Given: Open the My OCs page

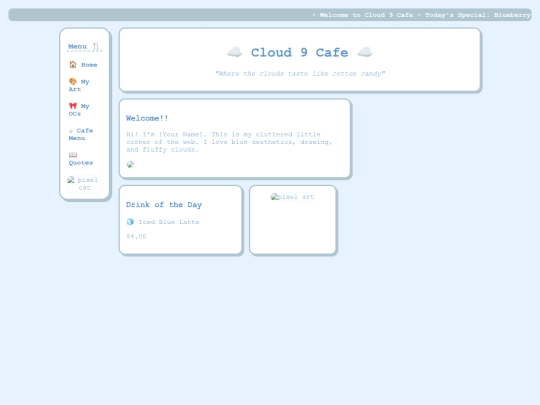Looking at the screenshot, I should (79, 110).
